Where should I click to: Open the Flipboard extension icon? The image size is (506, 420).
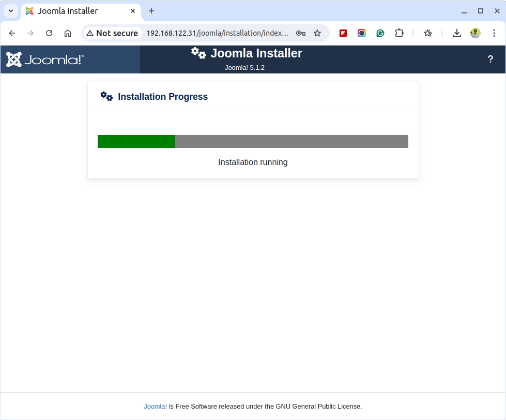pyautogui.click(x=343, y=33)
